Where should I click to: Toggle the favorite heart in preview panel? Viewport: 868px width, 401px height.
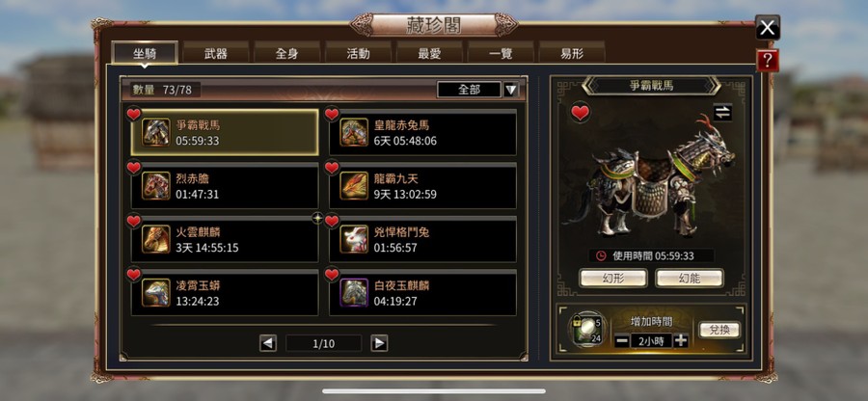click(x=580, y=113)
